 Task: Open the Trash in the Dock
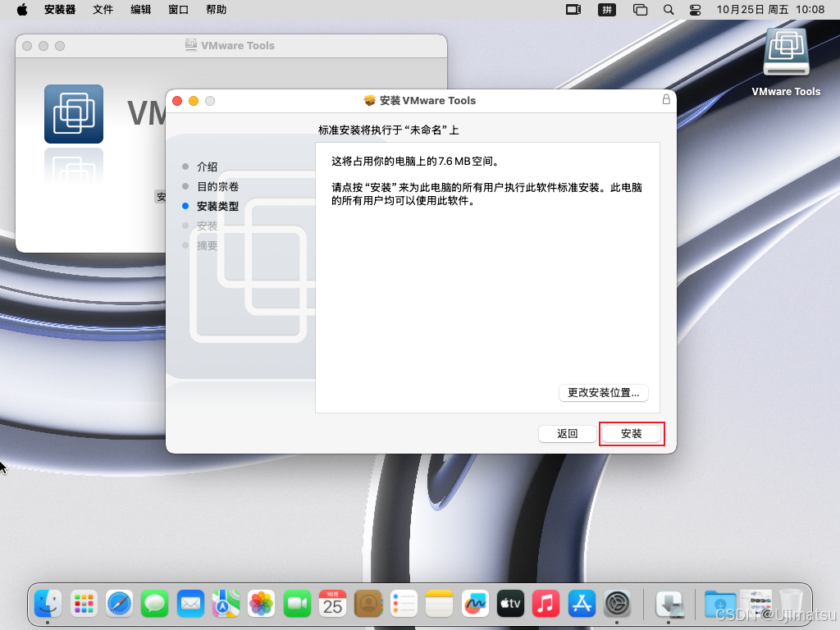click(x=791, y=604)
